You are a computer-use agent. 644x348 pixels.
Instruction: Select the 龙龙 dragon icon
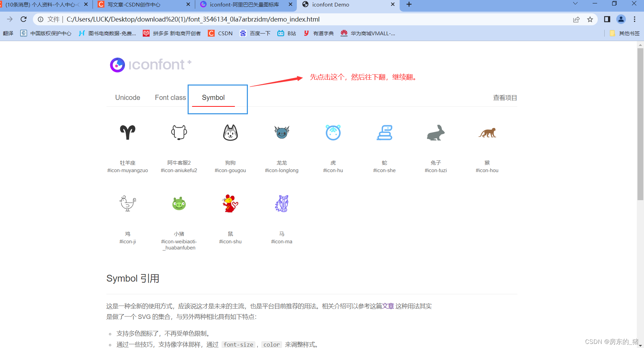[x=282, y=132]
